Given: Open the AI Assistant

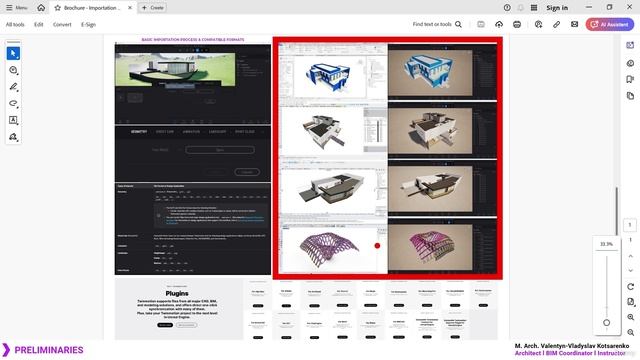Looking at the screenshot, I should pyautogui.click(x=610, y=24).
